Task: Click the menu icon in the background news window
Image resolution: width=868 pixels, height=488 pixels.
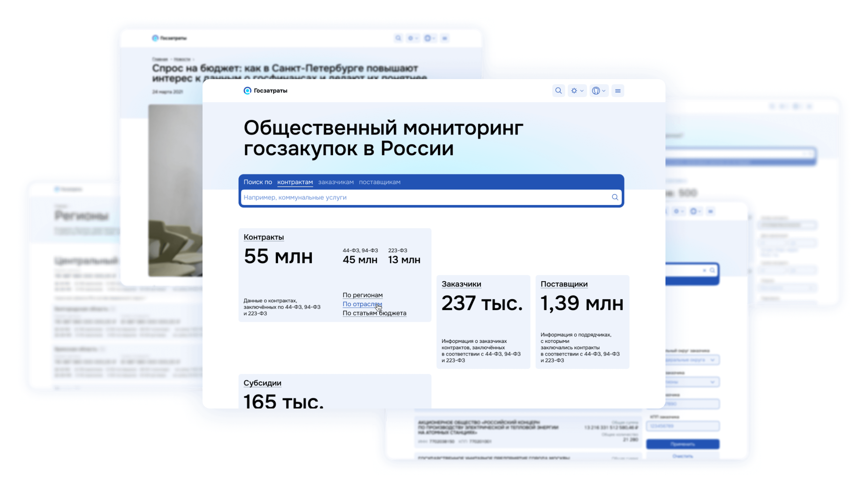Action: 445,38
